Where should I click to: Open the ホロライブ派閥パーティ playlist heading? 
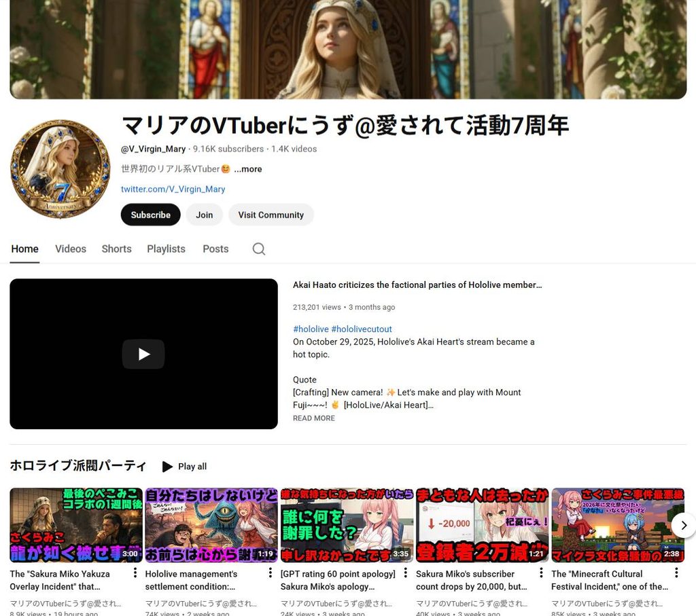(78, 466)
